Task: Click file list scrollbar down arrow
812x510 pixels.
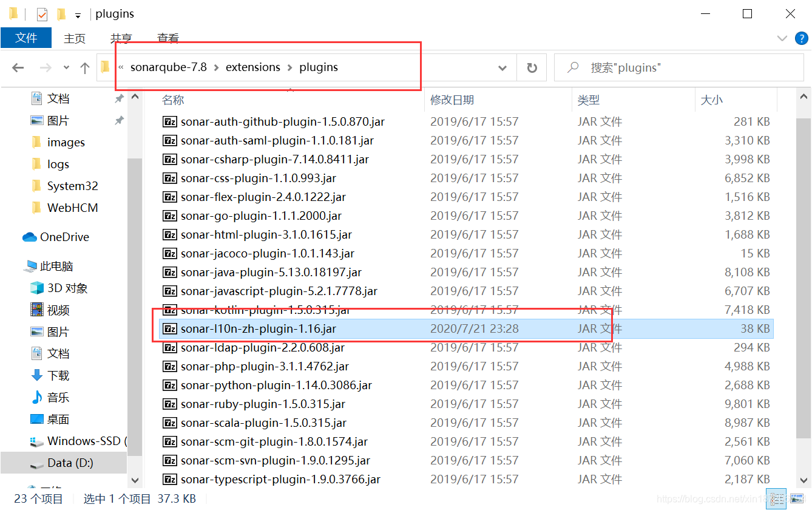Action: [804, 480]
